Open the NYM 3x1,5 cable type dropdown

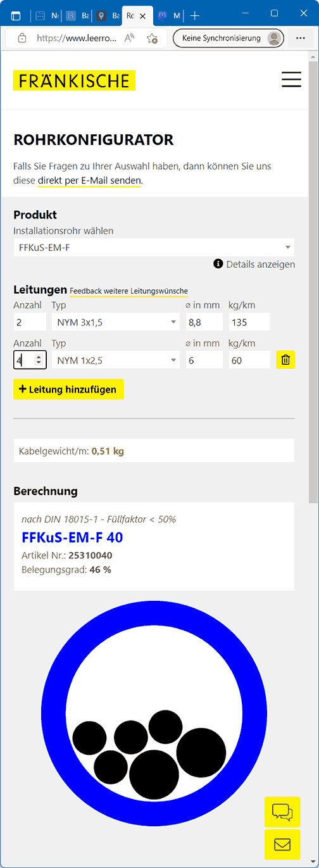click(116, 322)
